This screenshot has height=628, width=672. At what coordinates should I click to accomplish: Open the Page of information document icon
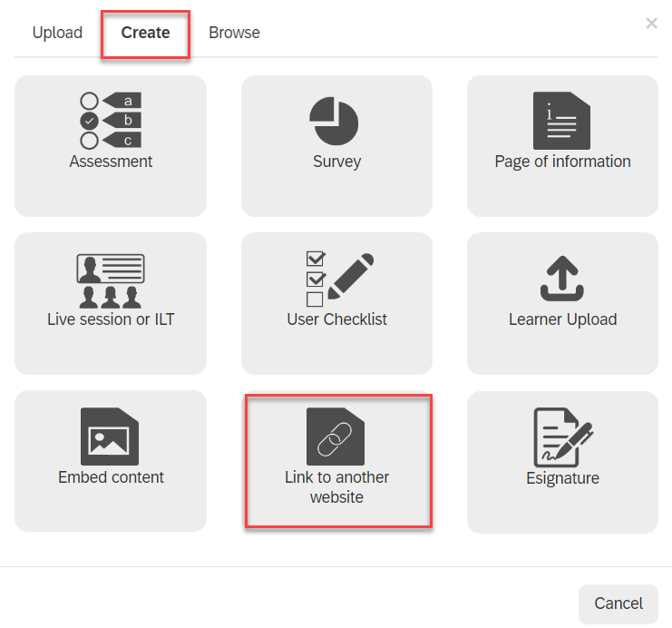tap(561, 121)
